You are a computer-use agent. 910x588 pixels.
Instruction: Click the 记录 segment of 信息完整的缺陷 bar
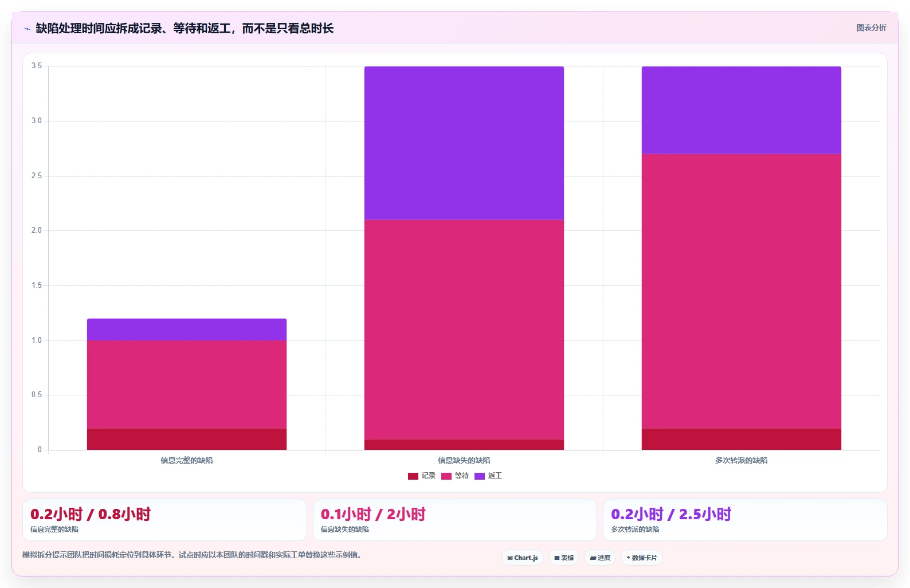187,439
